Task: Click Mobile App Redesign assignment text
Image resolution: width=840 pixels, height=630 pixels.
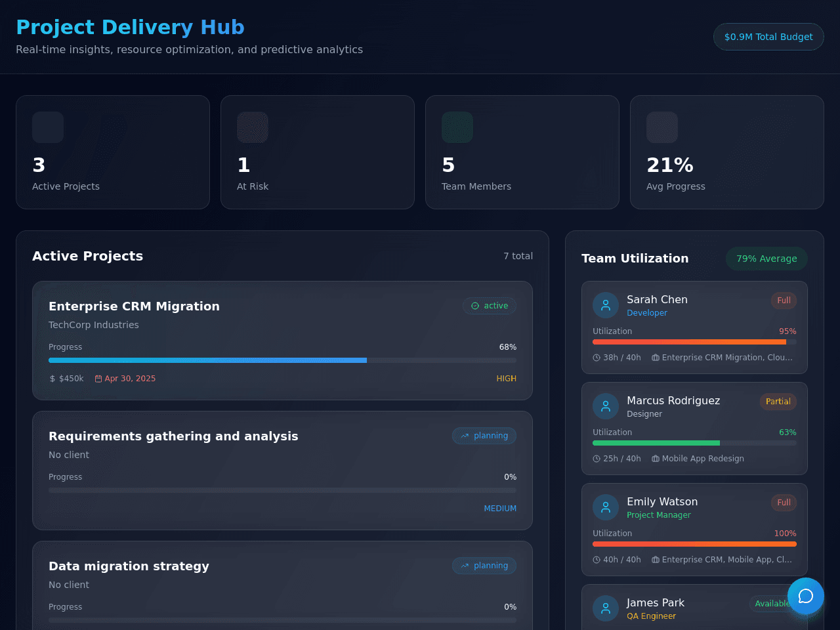Action: pos(703,459)
